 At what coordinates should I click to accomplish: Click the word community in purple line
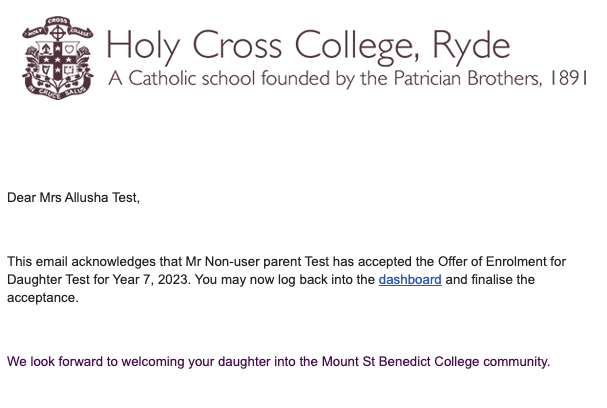click(x=515, y=361)
